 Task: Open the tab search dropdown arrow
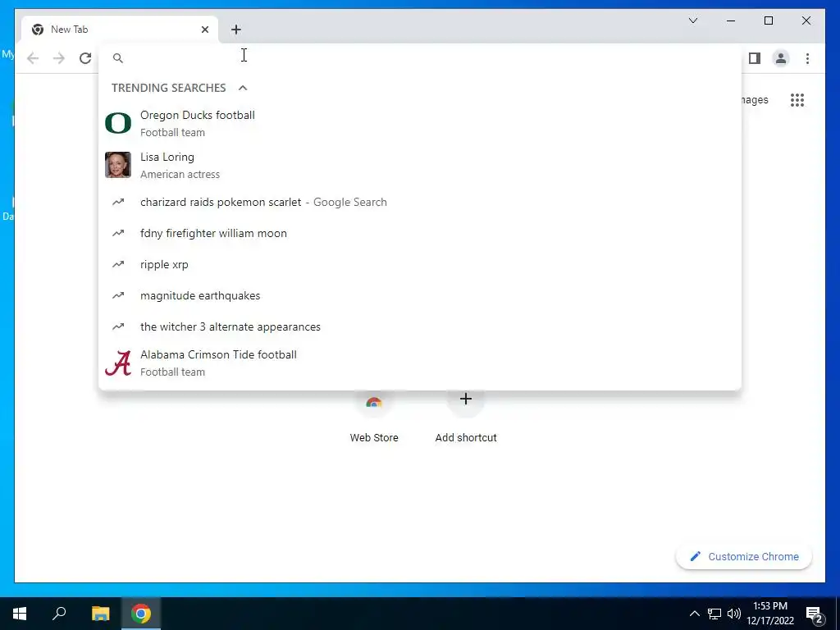(x=692, y=21)
